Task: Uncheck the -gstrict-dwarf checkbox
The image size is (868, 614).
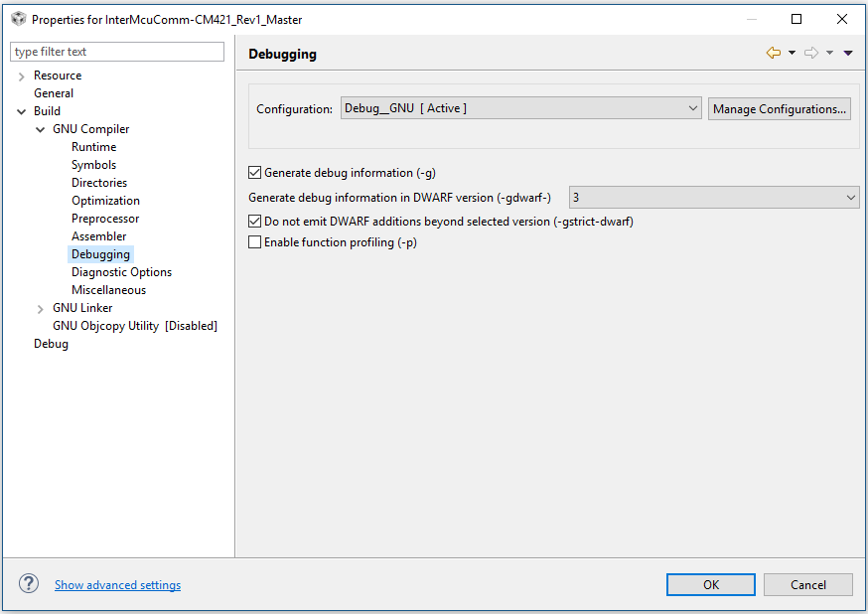Action: [254, 222]
